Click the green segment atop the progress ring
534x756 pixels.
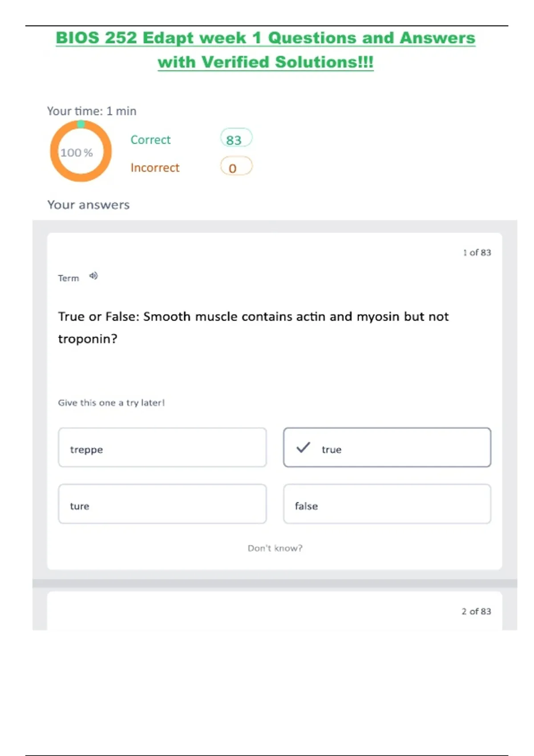(81, 124)
